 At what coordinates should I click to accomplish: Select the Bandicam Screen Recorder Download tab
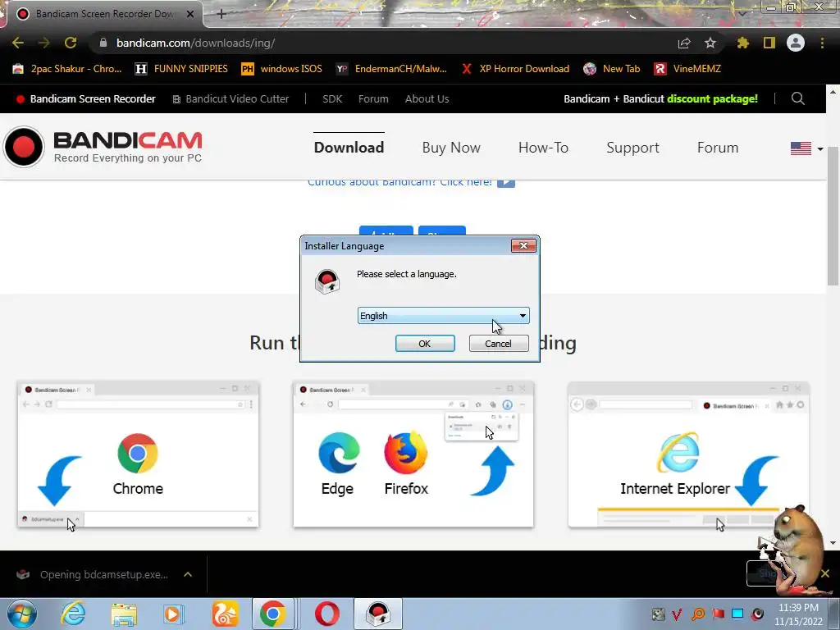click(103, 14)
